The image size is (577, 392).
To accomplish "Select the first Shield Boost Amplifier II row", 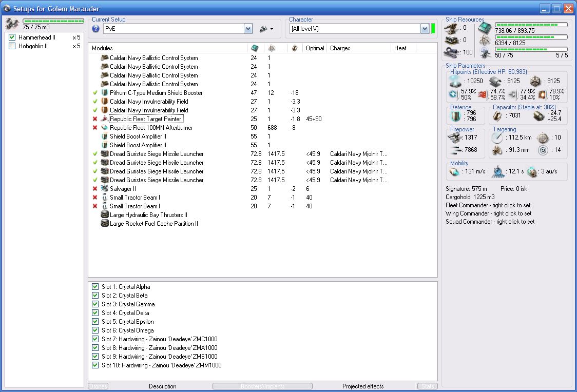I will (263, 136).
